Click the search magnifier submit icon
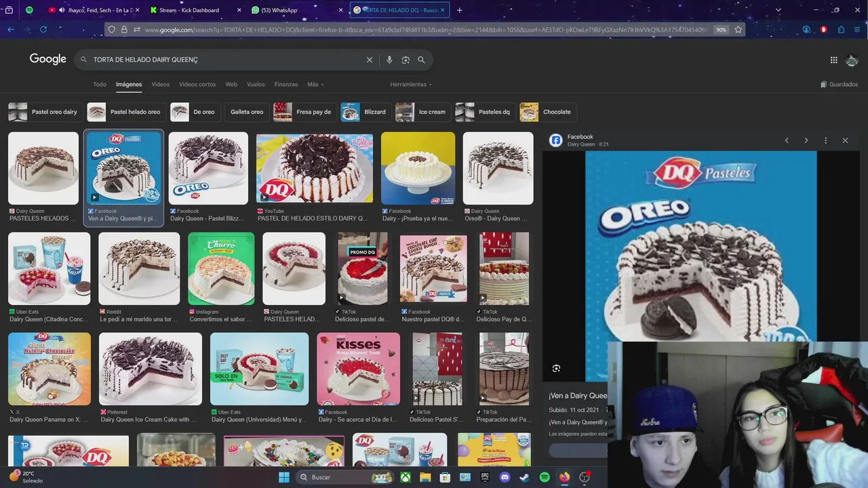This screenshot has width=868, height=488. click(x=421, y=60)
